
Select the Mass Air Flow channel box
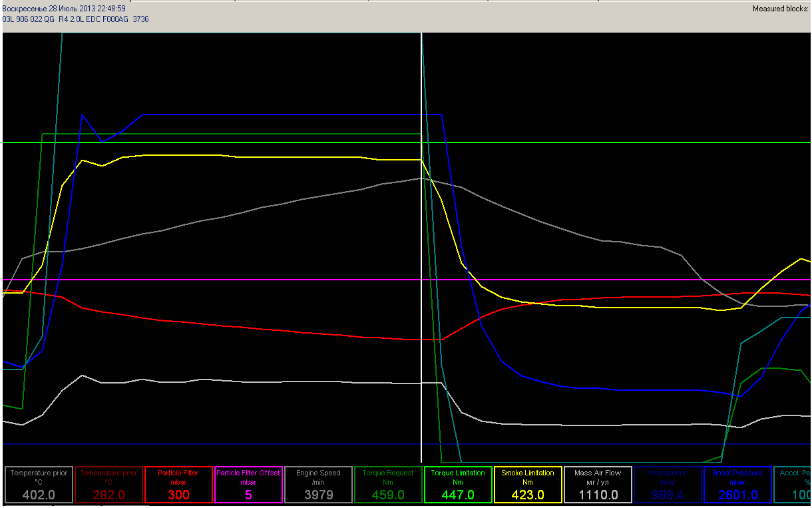(x=598, y=484)
